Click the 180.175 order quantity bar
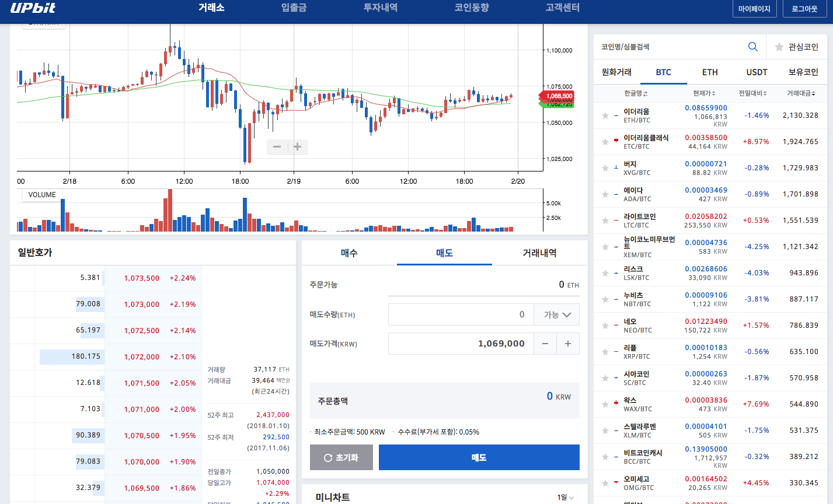The width and height of the screenshot is (833, 504). click(72, 356)
